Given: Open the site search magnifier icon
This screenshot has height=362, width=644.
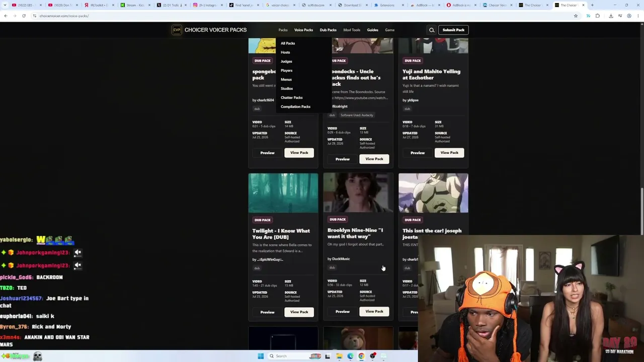Looking at the screenshot, I should pos(432,30).
